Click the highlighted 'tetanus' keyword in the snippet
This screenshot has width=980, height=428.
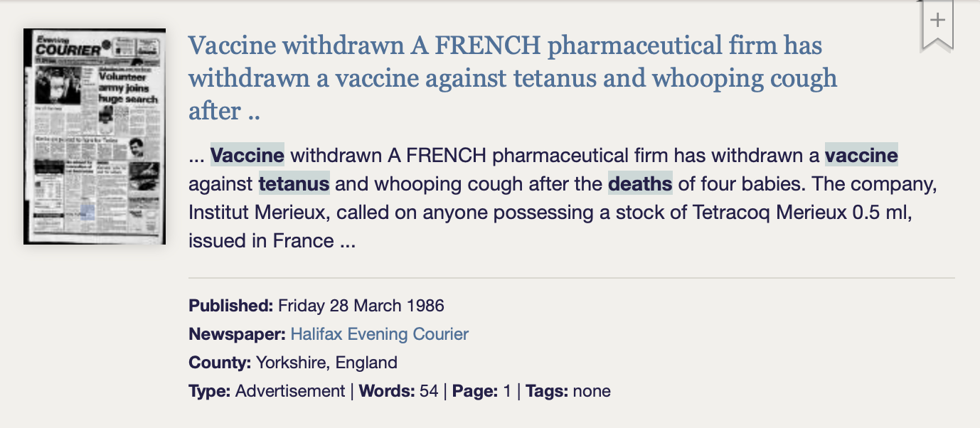[294, 184]
